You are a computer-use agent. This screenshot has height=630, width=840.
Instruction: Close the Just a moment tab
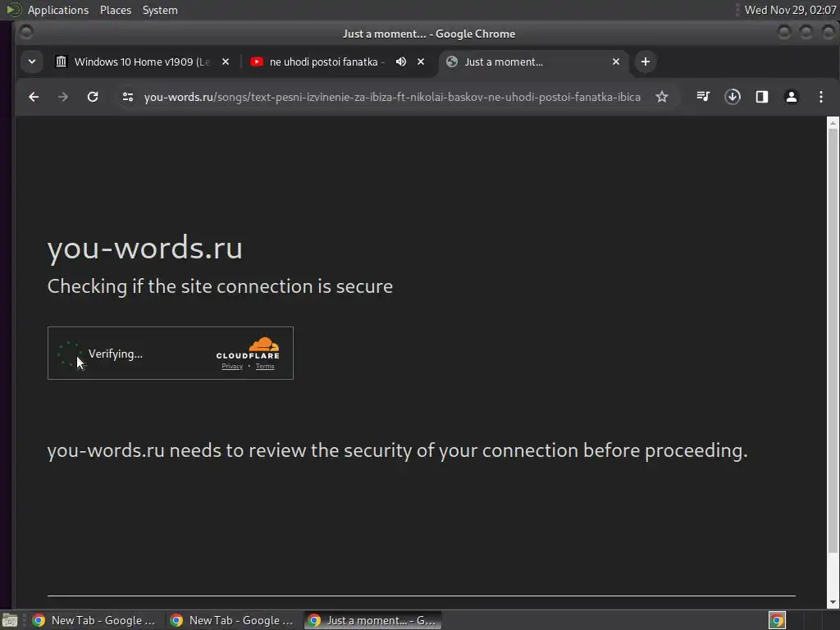point(616,62)
